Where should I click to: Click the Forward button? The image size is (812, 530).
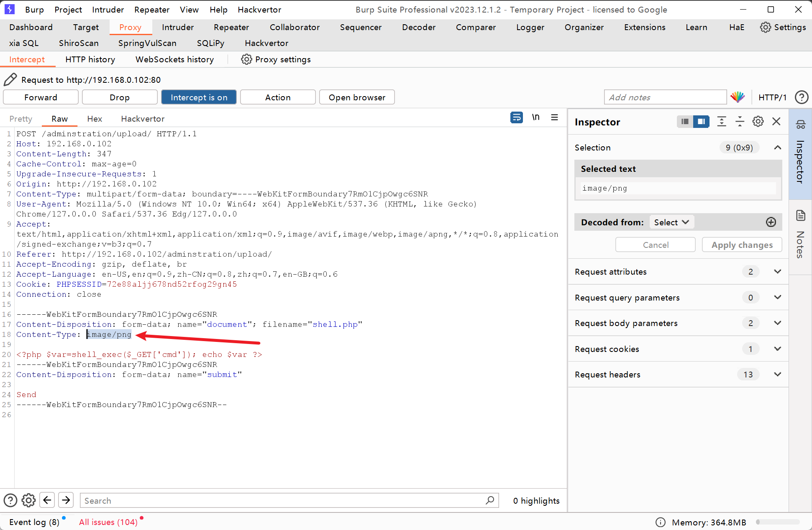(x=41, y=97)
